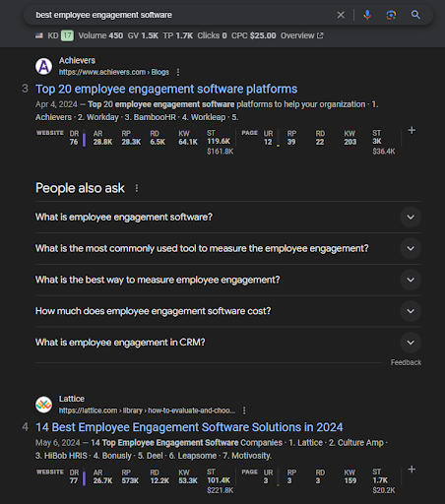
Task: Click Achievers website DR 76 value
Action: pos(74,142)
